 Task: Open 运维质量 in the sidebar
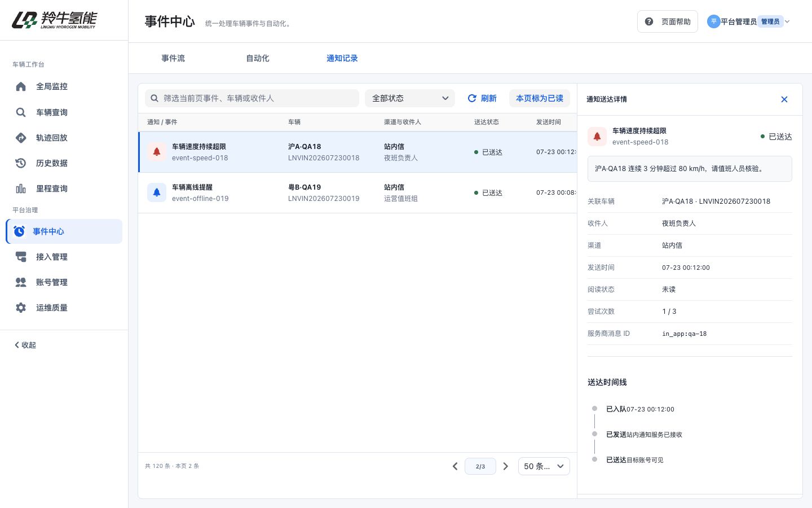[x=64, y=308]
